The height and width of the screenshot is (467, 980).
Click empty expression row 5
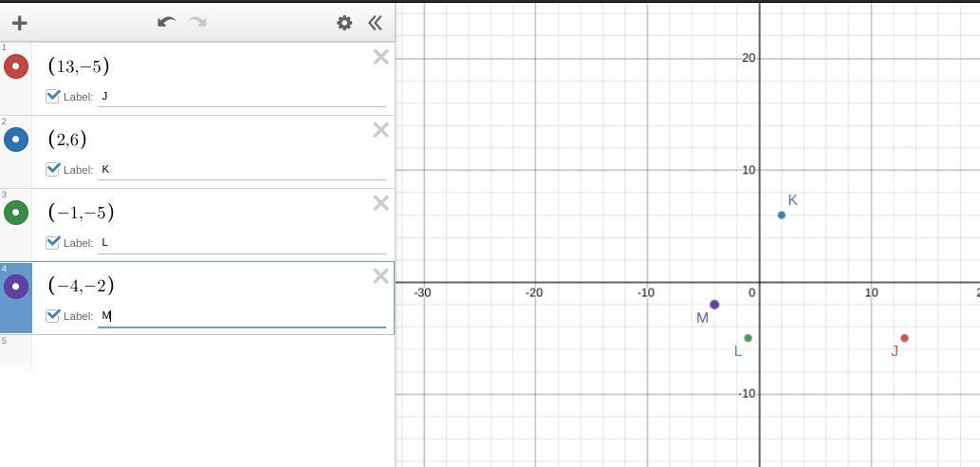[x=213, y=353]
